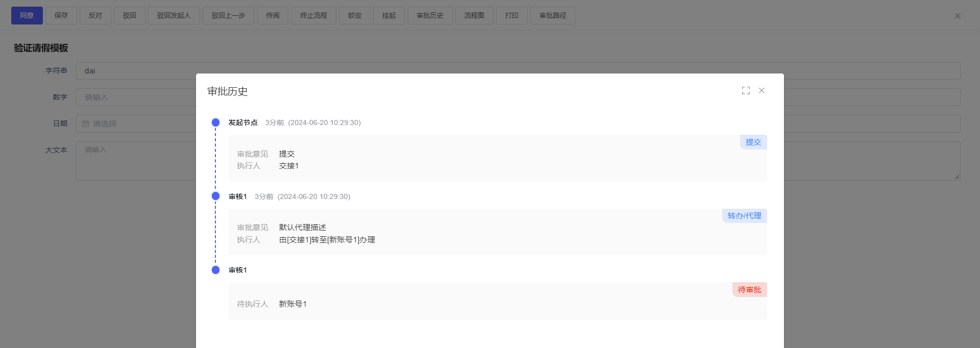The image size is (980, 348).
Task: Click the 保存 button
Action: [61, 15]
